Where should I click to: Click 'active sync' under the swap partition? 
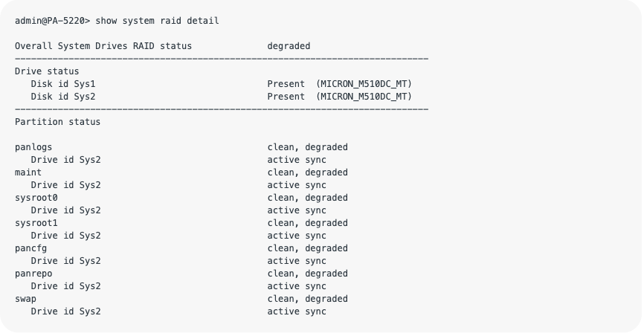tap(297, 311)
